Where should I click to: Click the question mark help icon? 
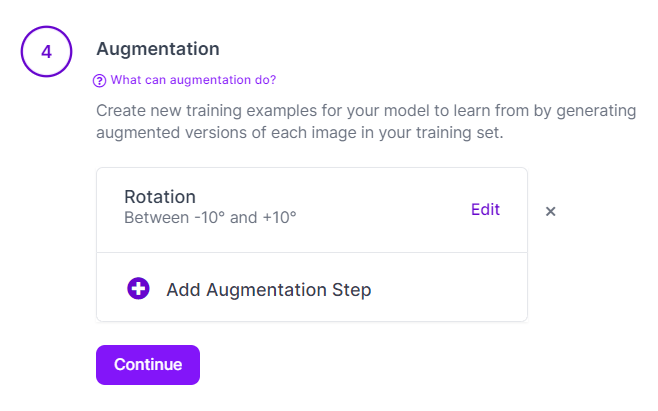pyautogui.click(x=99, y=80)
